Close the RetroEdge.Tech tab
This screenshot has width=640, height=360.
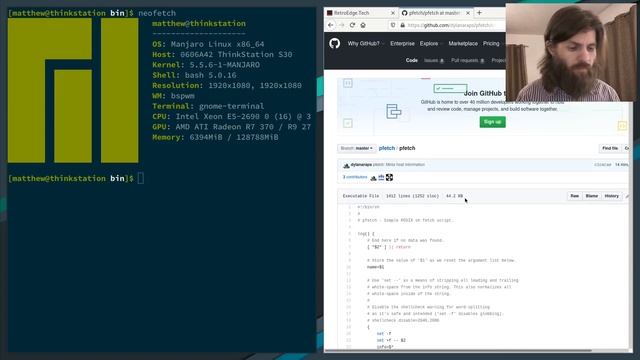tap(393, 13)
